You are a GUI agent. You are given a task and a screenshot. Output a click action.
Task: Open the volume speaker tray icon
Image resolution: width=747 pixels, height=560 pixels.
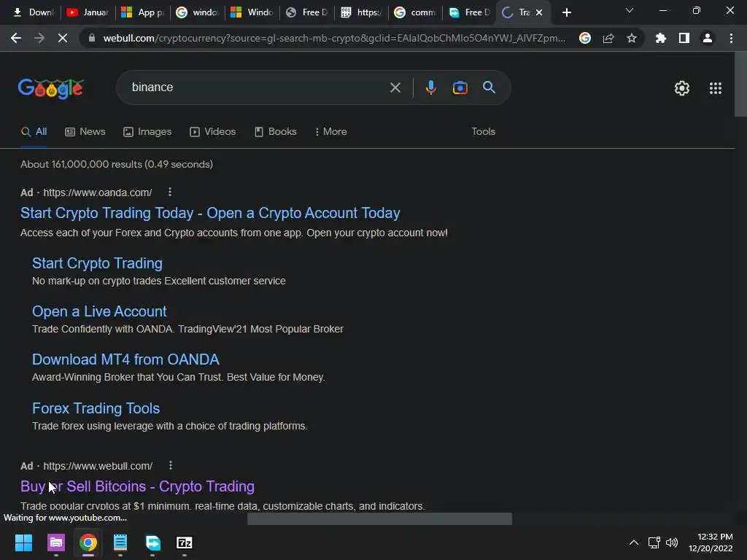672,542
